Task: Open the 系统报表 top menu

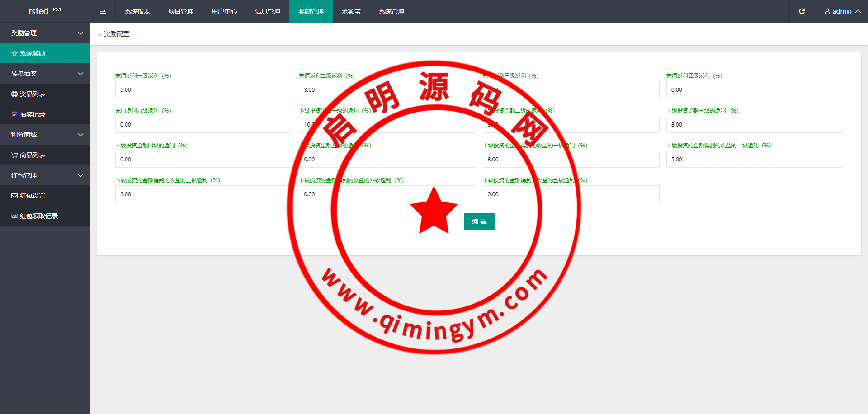Action: pyautogui.click(x=137, y=11)
